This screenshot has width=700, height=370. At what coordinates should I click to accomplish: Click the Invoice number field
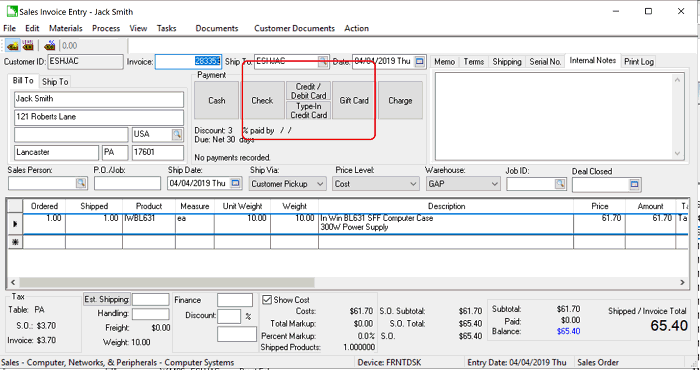[x=188, y=62]
